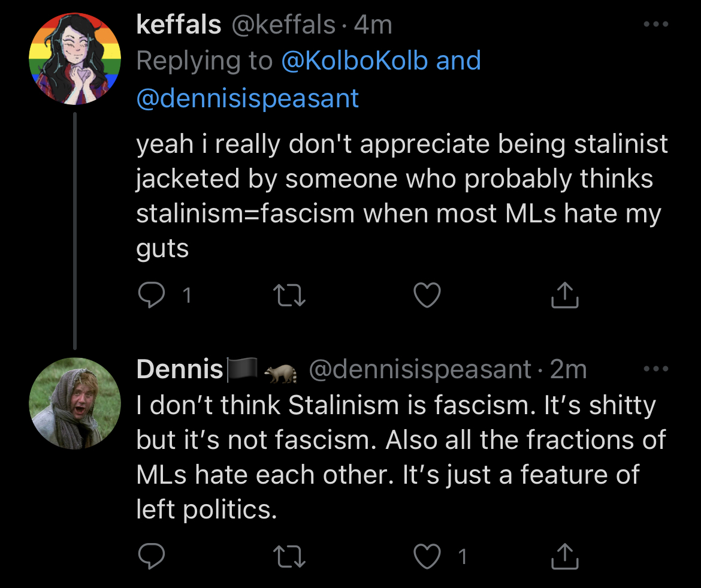Retweet keffals' tweet

tap(289, 295)
